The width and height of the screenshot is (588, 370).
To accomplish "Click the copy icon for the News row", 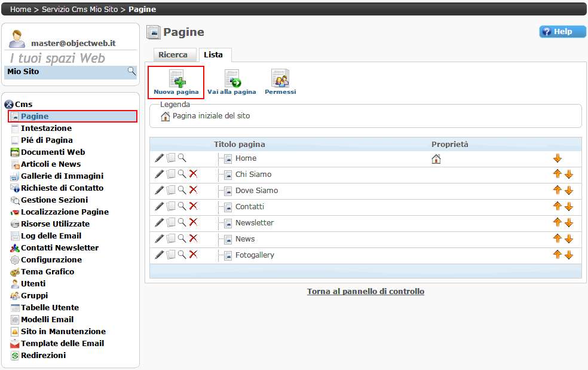I will tap(171, 238).
